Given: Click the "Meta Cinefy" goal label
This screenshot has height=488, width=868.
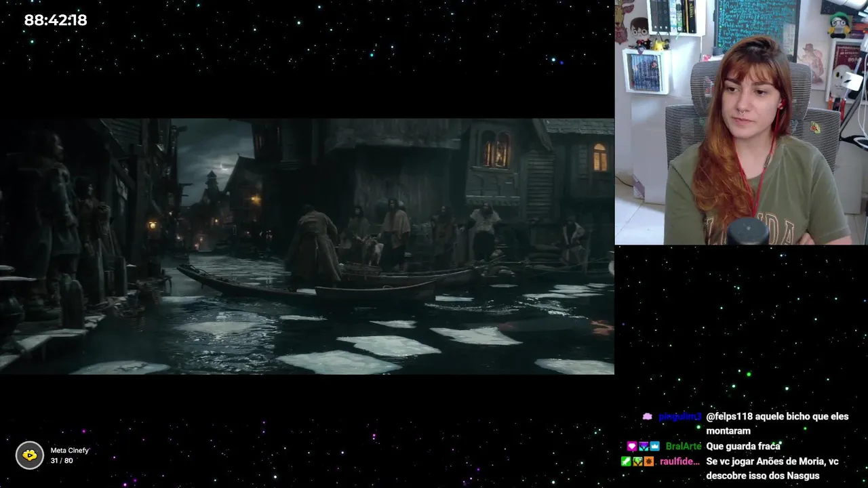Looking at the screenshot, I should click(x=69, y=450).
